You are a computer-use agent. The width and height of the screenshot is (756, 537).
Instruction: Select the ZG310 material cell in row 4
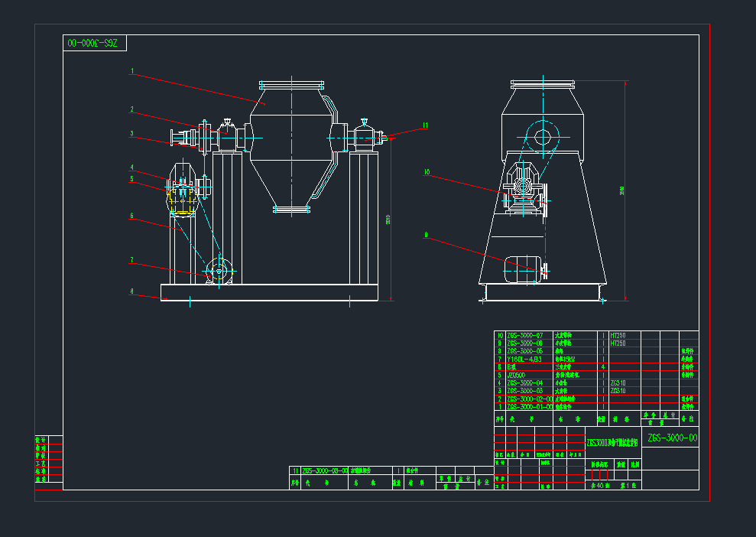click(x=618, y=382)
